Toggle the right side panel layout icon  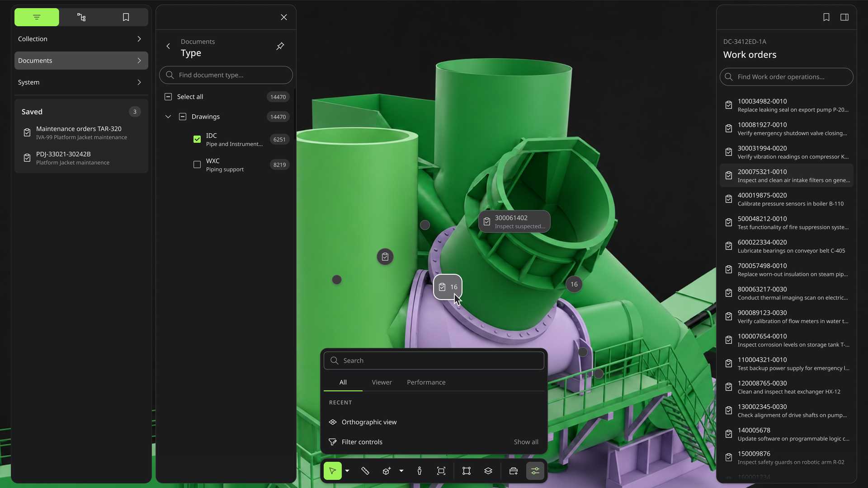844,17
